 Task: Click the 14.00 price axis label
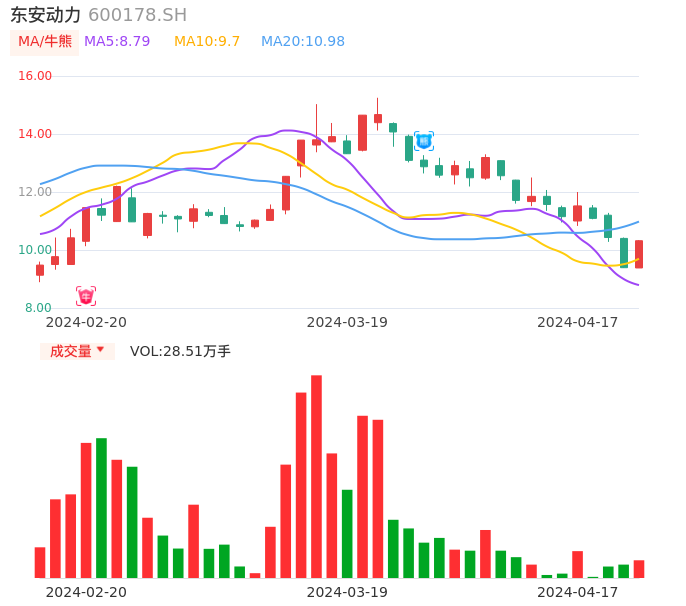[36, 134]
